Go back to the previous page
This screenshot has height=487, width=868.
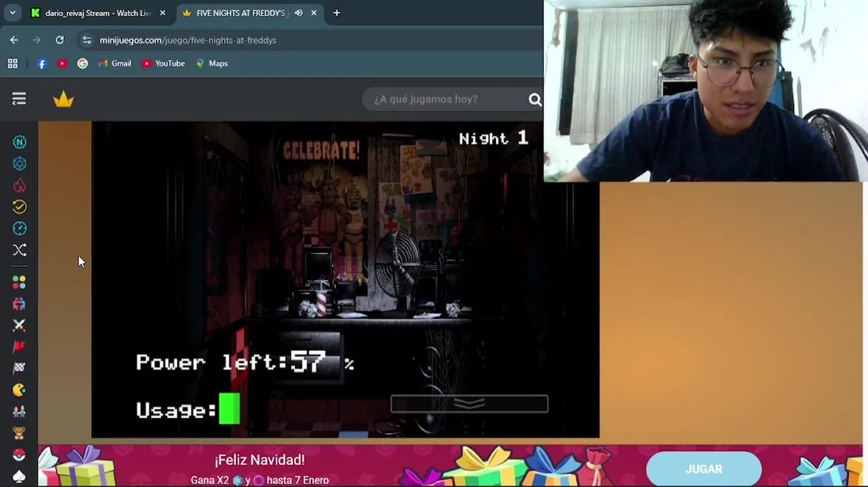click(14, 40)
